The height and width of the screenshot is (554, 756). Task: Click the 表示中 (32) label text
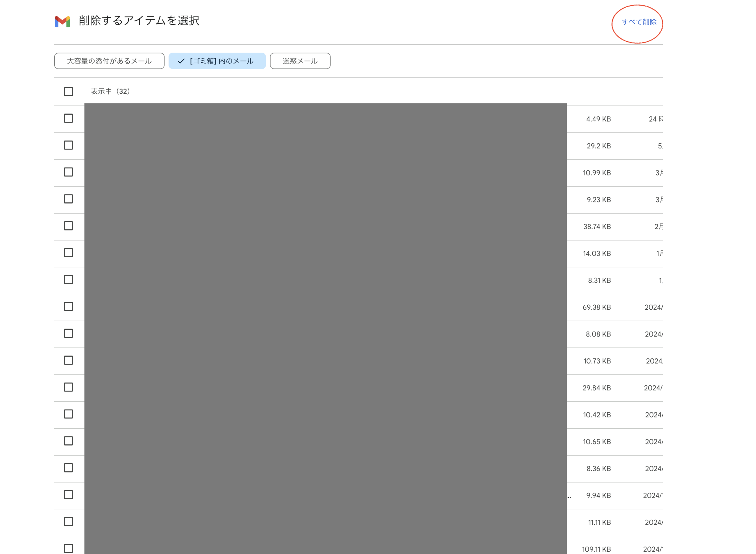pos(110,91)
